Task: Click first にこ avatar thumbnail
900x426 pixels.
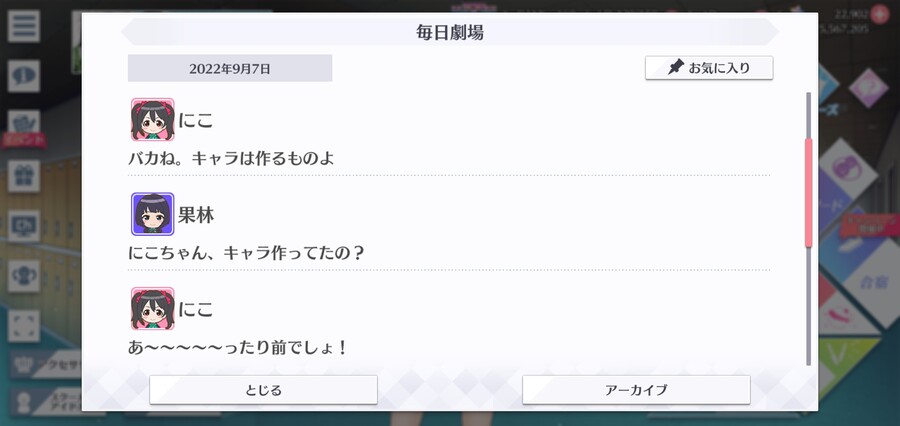Action: click(153, 119)
